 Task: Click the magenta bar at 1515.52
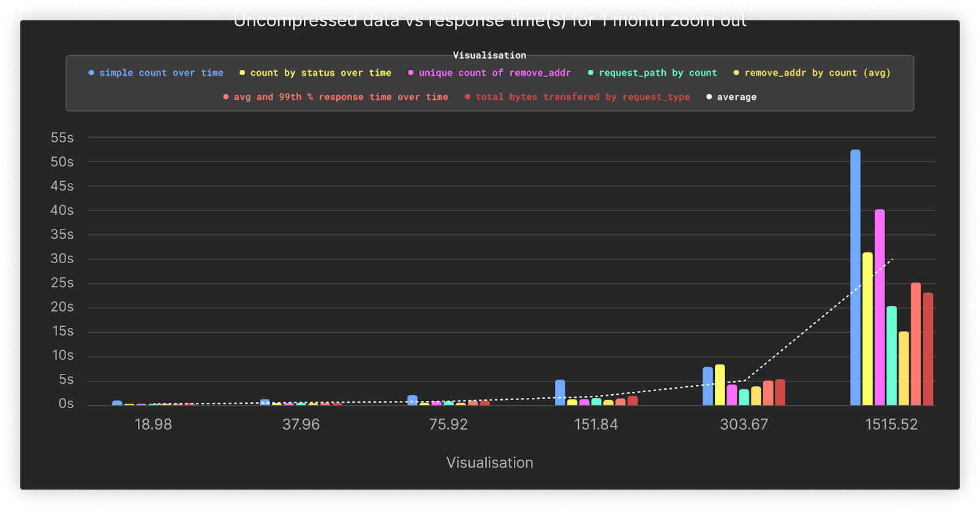pyautogui.click(x=880, y=307)
